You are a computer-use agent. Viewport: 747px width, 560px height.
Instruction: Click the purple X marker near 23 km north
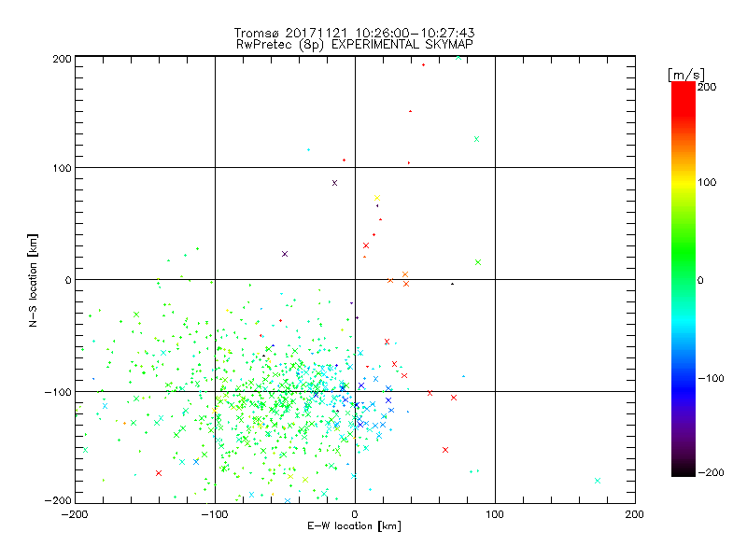tap(285, 254)
